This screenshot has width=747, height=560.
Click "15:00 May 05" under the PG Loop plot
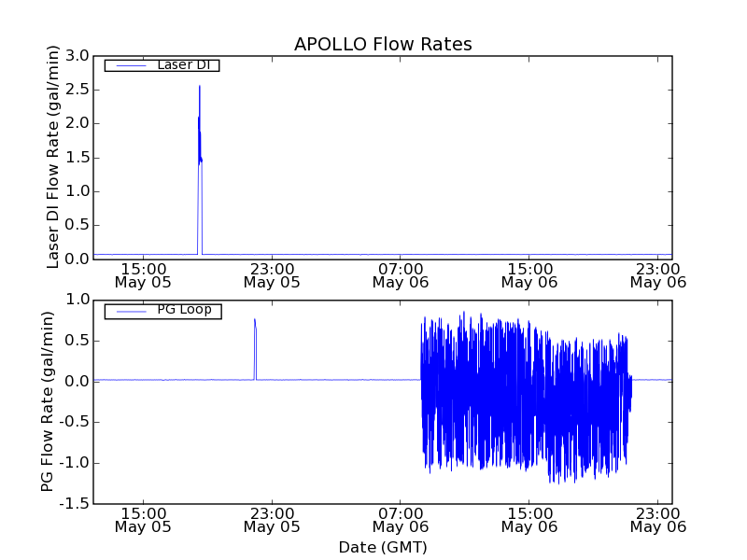(143, 520)
